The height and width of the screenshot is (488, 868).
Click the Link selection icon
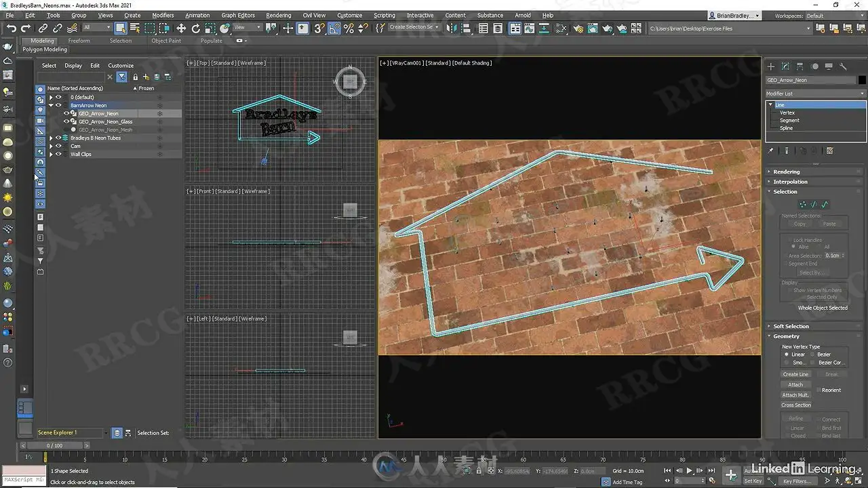(43, 28)
